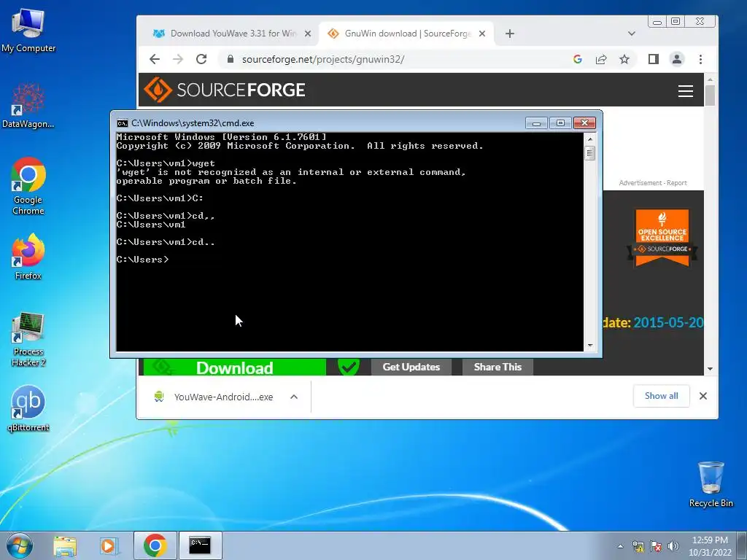747x560 pixels.
Task: Bookmark this page with star icon
Action: (624, 59)
